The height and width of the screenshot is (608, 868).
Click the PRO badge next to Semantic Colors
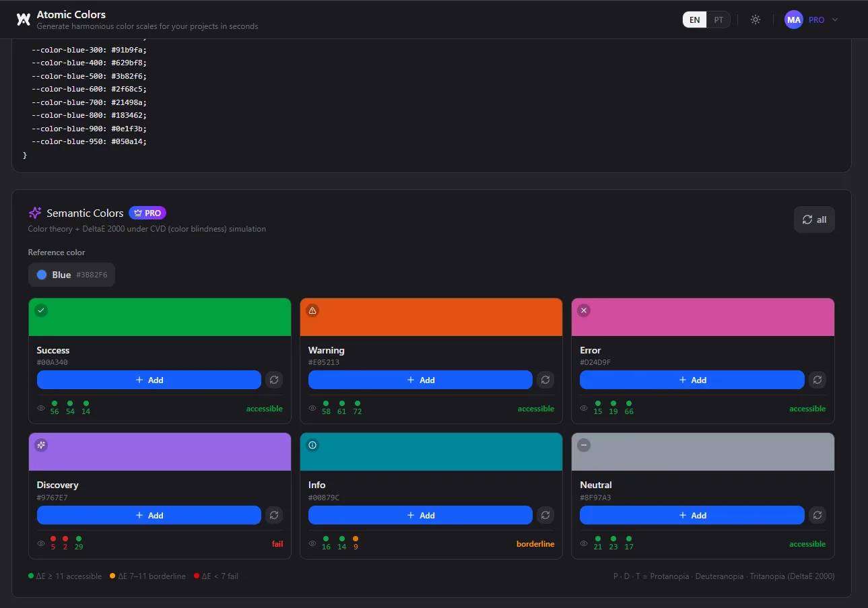[147, 213]
